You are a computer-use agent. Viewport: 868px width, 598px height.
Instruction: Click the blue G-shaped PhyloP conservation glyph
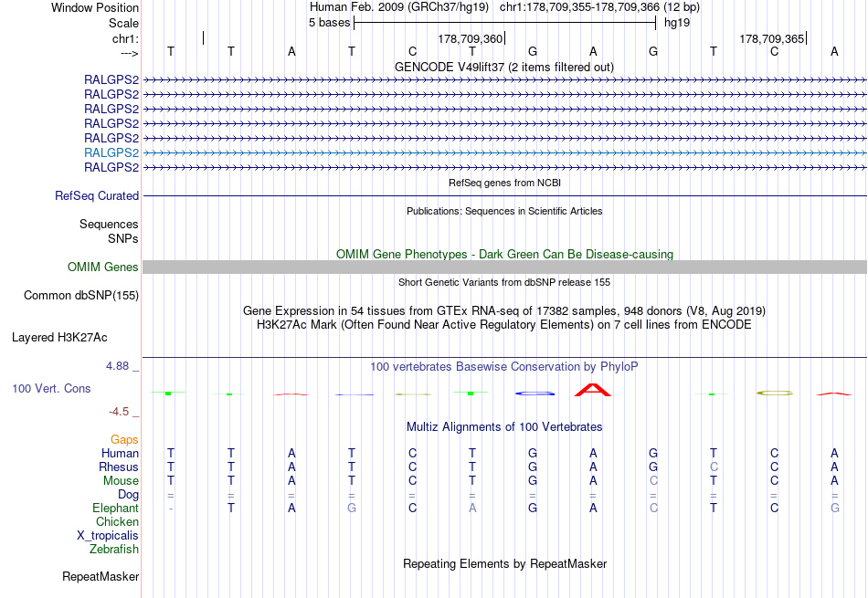pyautogui.click(x=535, y=393)
